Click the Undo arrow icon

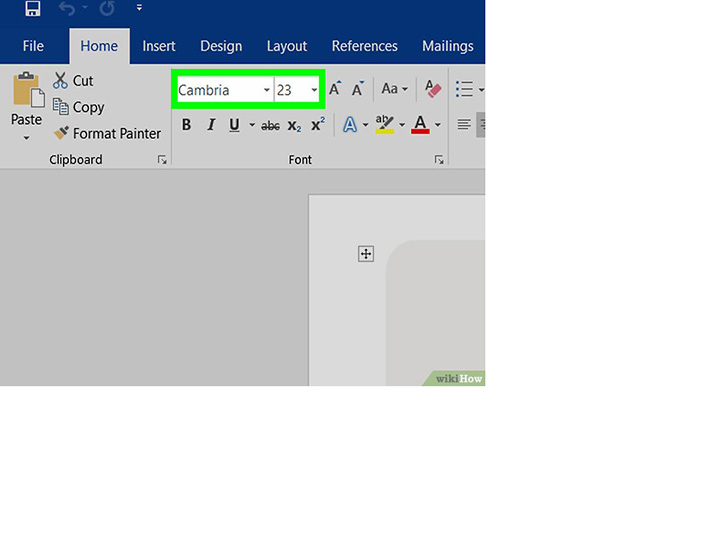tap(67, 8)
